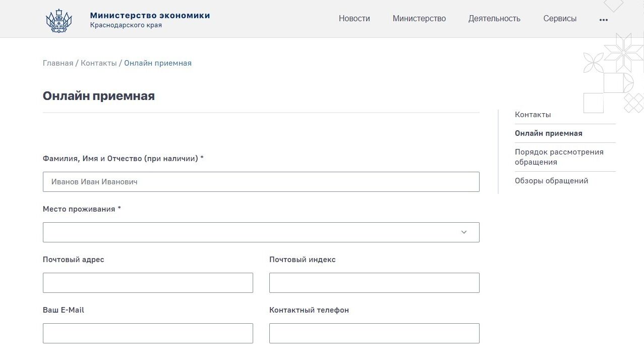Image resolution: width=644 pixels, height=353 pixels.
Task: Open the three-dot more menu
Action: click(x=604, y=20)
